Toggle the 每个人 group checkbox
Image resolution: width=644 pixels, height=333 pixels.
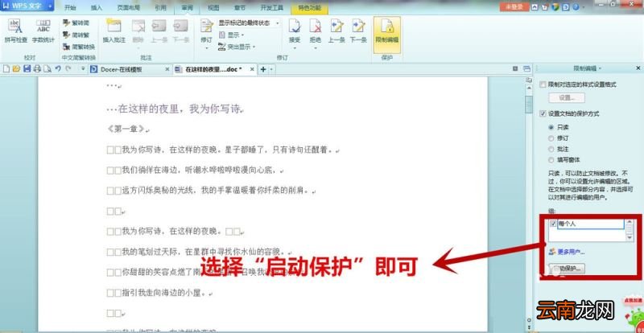[x=553, y=224]
